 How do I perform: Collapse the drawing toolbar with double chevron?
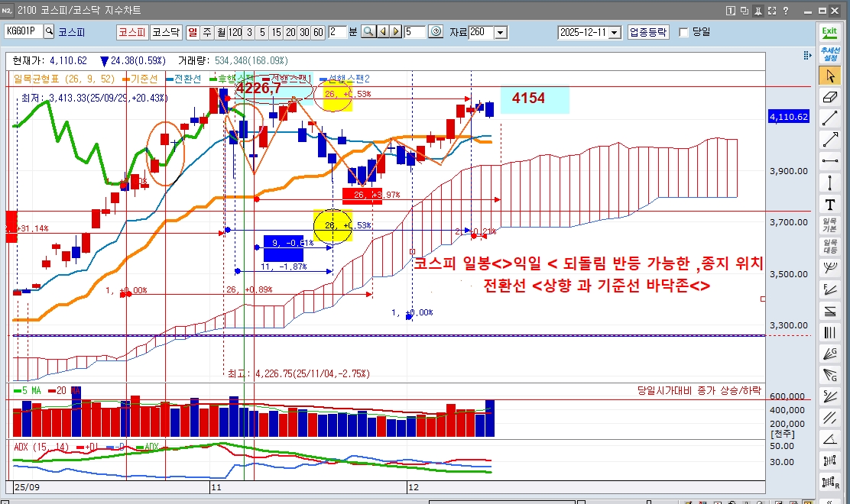coord(806,56)
